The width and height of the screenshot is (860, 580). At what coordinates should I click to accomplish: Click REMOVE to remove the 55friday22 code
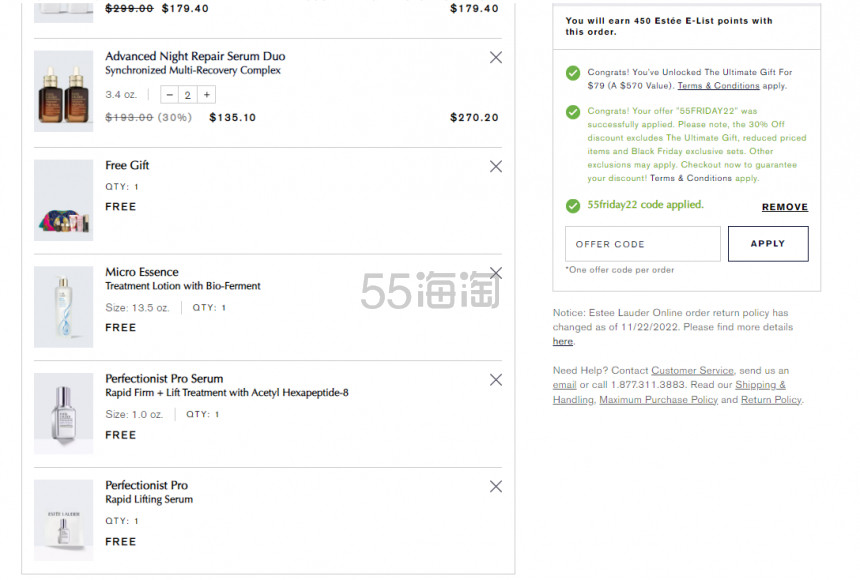(785, 207)
